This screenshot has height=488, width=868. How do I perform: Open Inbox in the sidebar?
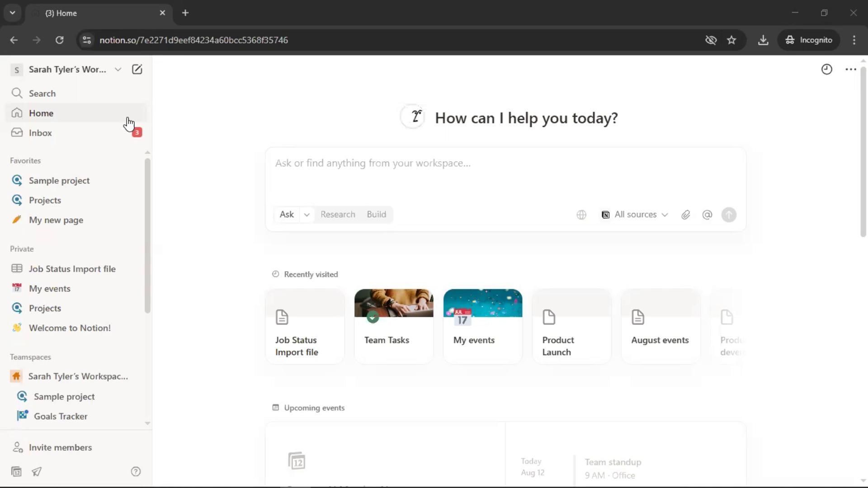(x=40, y=133)
